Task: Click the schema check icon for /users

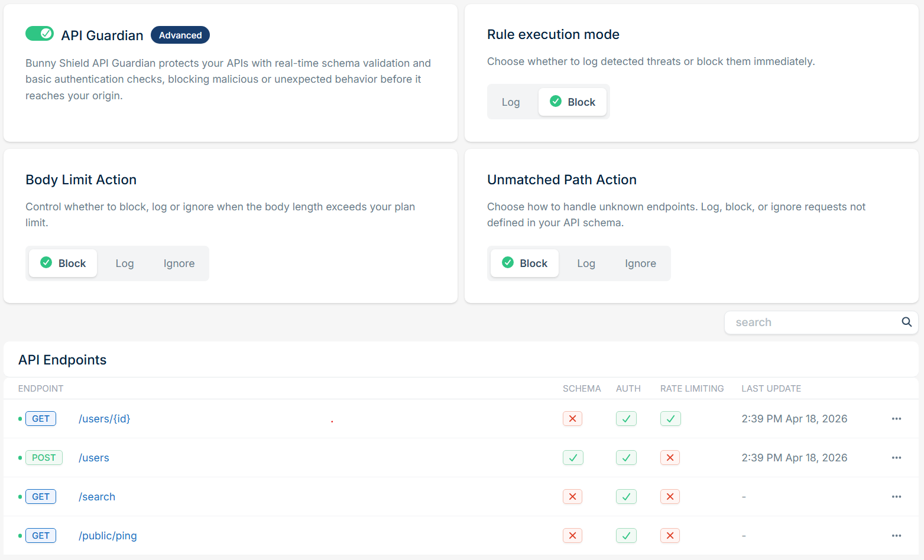Action: (573, 458)
